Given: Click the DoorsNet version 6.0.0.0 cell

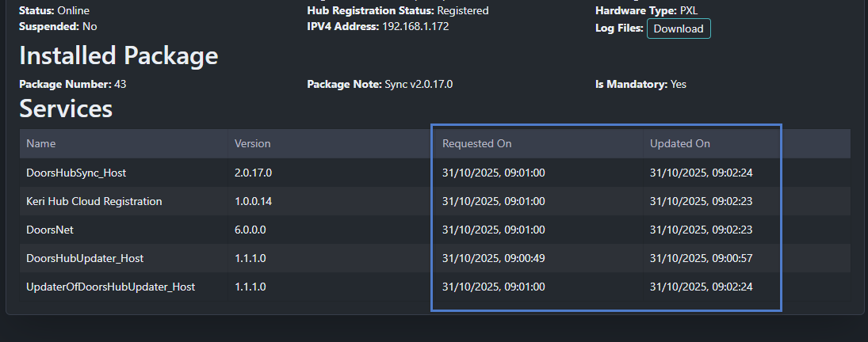Looking at the screenshot, I should (x=250, y=230).
